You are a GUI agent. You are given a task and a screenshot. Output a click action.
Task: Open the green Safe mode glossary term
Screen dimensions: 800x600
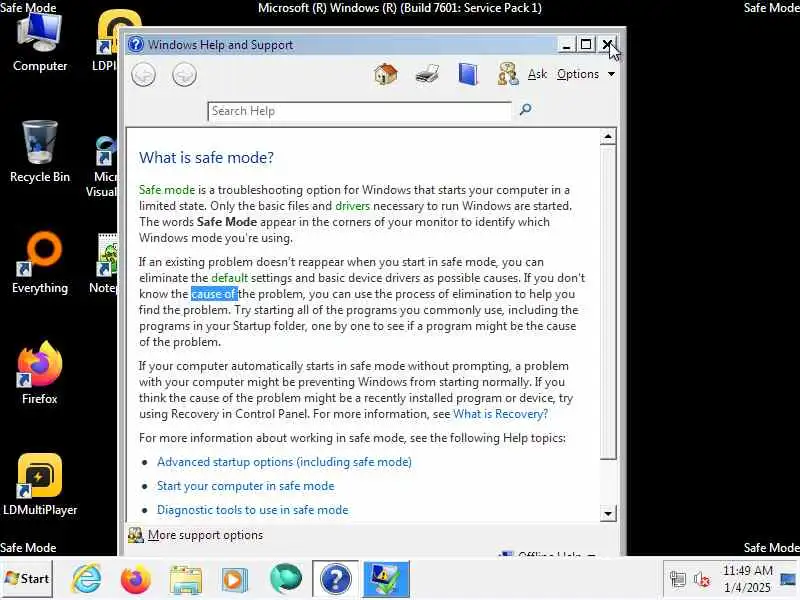167,190
